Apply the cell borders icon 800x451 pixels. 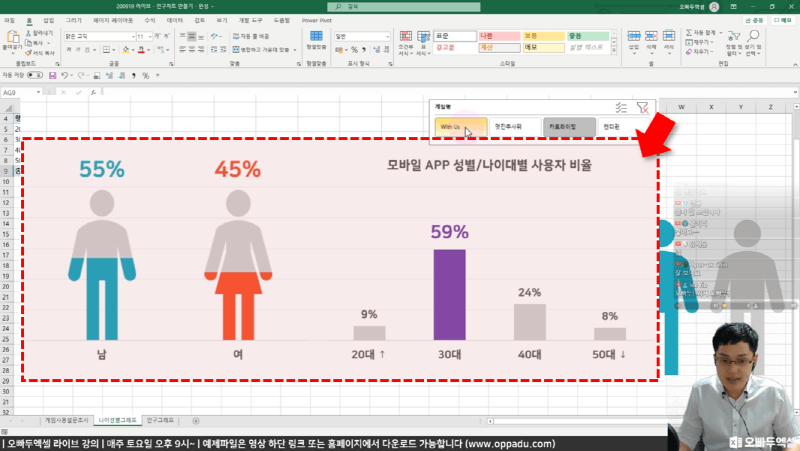click(106, 49)
